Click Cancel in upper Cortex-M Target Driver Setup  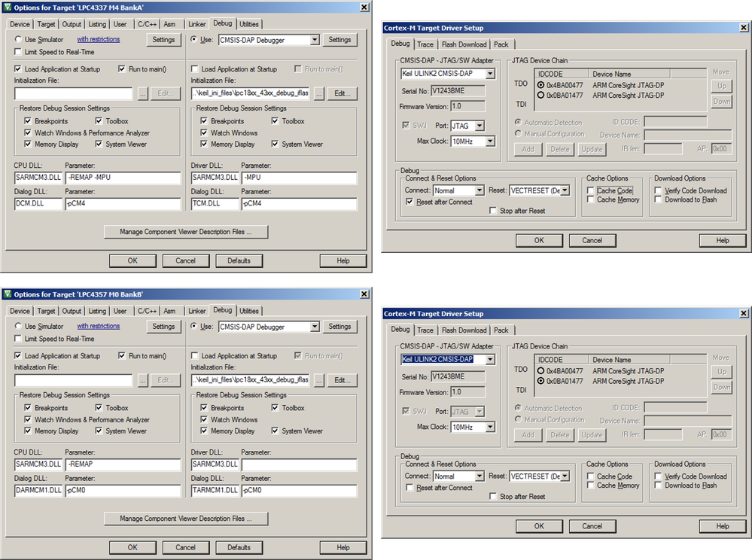(592, 240)
